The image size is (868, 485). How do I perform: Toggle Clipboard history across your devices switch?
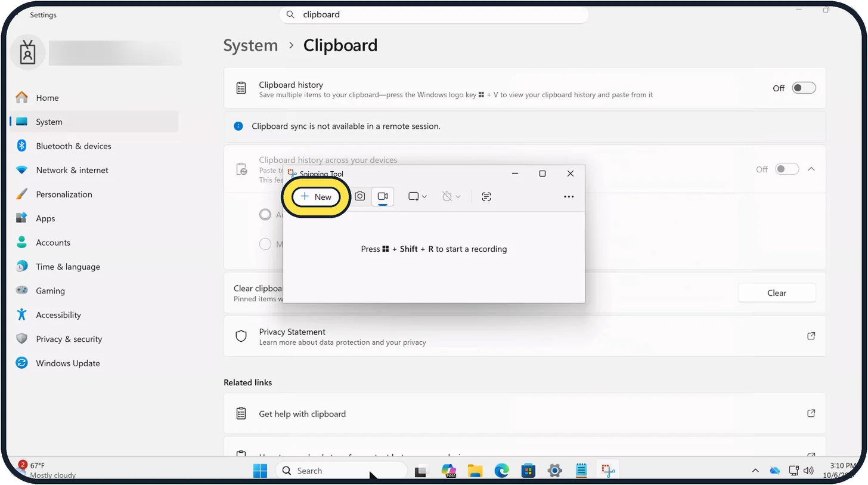click(787, 169)
